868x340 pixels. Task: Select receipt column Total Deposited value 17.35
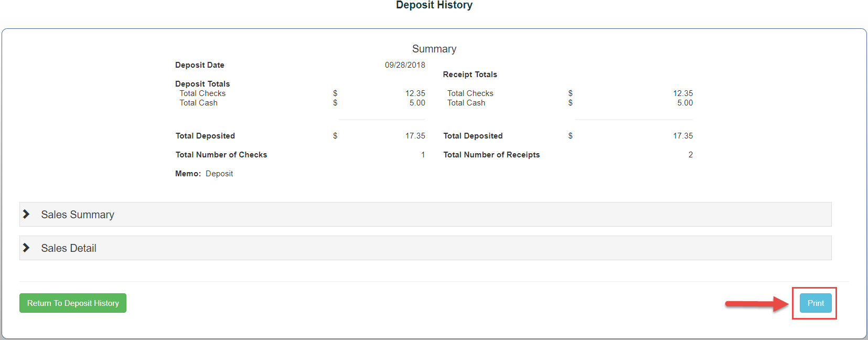[x=683, y=136]
